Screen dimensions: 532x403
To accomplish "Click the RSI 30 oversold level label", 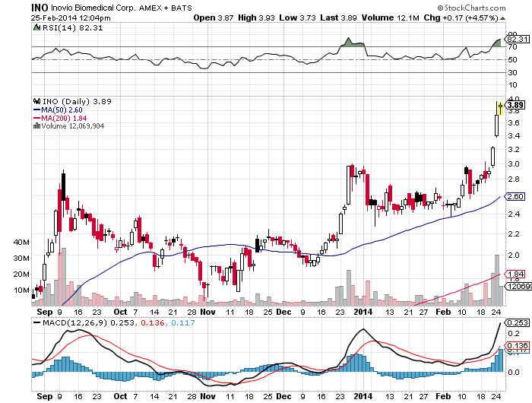I will point(512,72).
